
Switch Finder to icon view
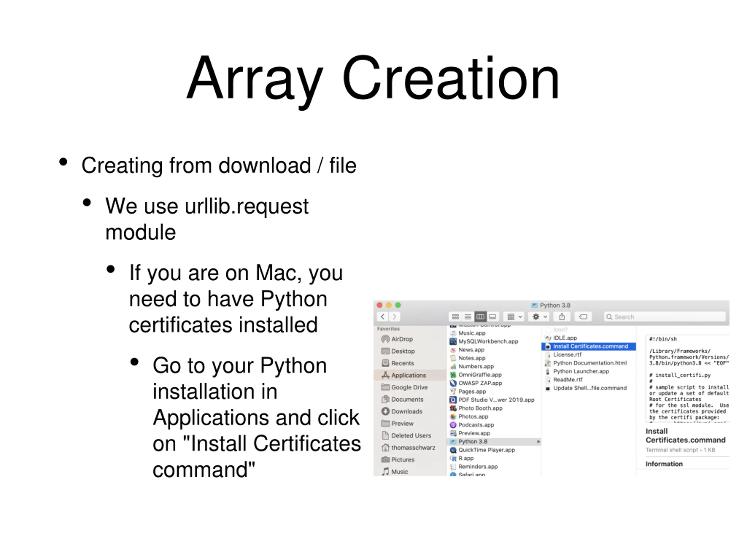tap(455, 317)
